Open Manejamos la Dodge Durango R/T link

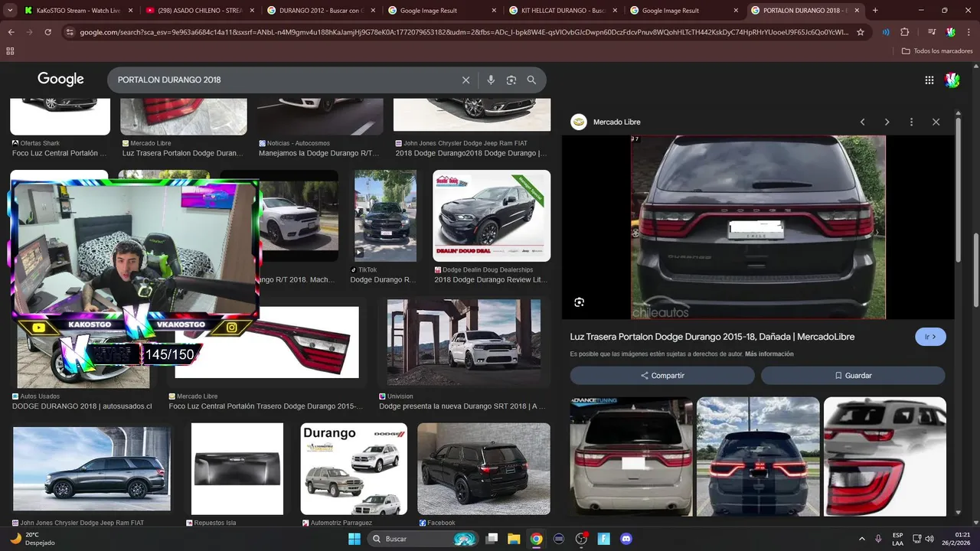[319, 153]
